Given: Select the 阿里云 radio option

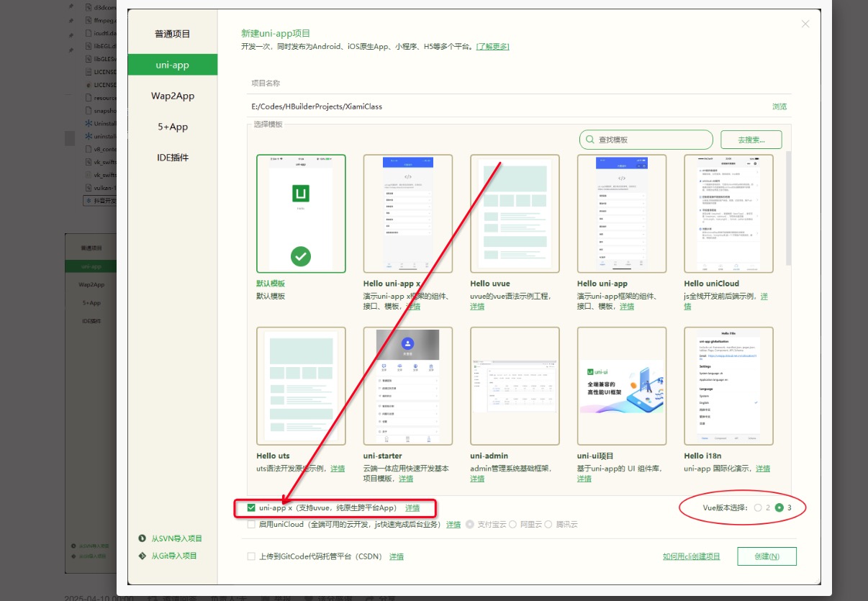Looking at the screenshot, I should tap(512, 525).
